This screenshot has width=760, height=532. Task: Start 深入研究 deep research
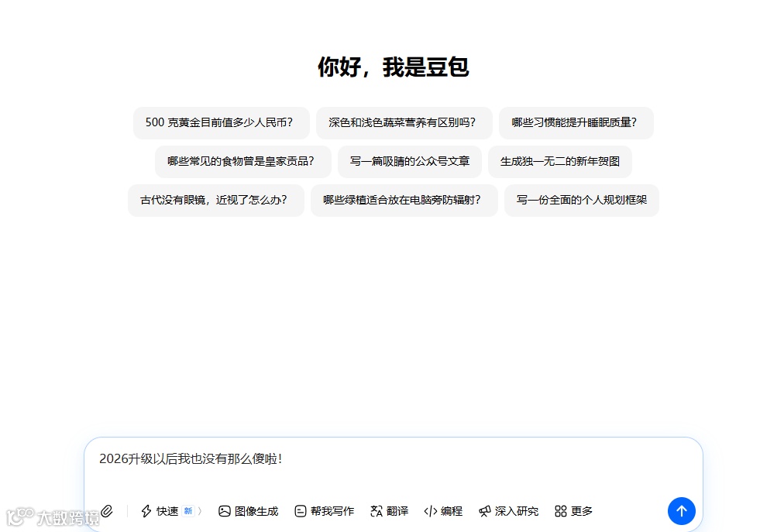tap(508, 511)
